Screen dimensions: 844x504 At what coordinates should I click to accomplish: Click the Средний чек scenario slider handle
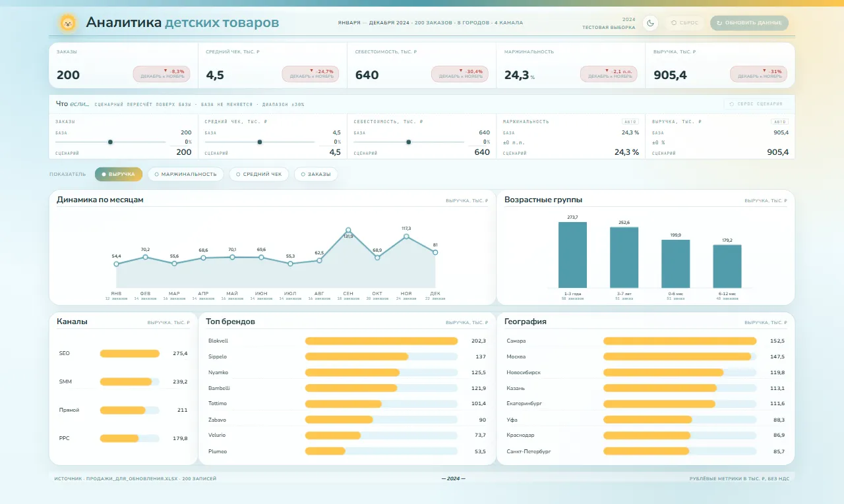point(260,142)
